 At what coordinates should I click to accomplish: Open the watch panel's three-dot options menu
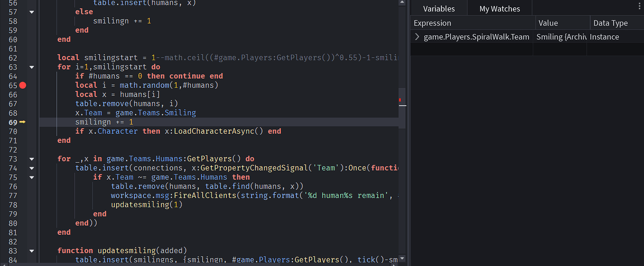639,6
